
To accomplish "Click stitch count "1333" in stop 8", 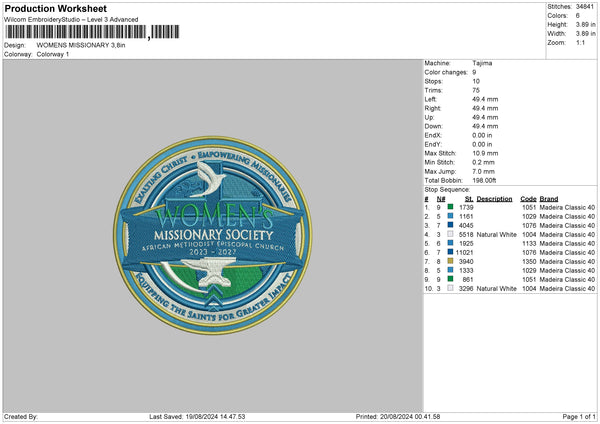I will coord(466,271).
